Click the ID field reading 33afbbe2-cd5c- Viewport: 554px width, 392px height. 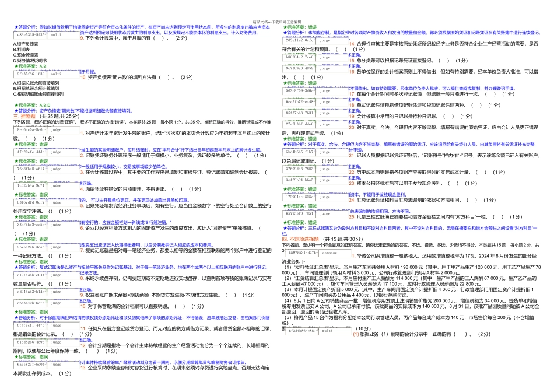30,225
